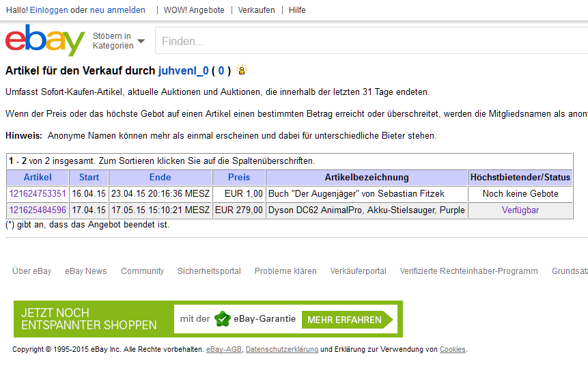Click the 'Finden...' search input field
Image resolution: width=588 pixels, height=373 pixels.
(x=369, y=41)
